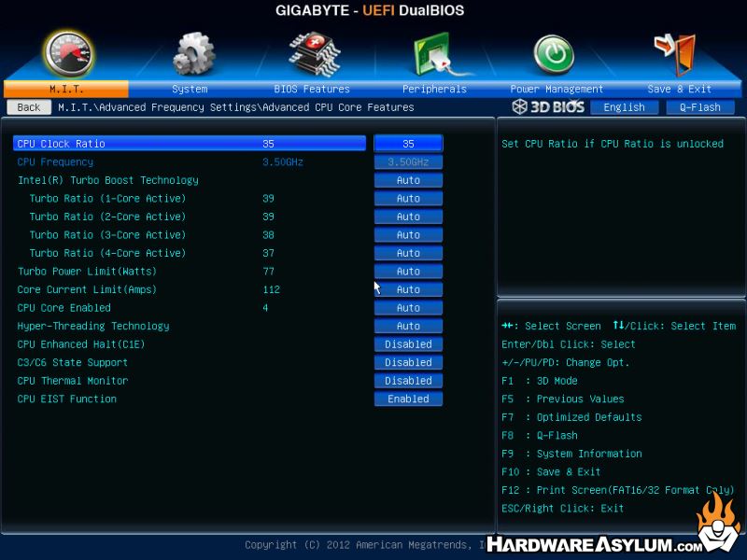Image resolution: width=747 pixels, height=560 pixels.
Task: Select Intel(R) Turbo Boost Technology label
Action: [108, 180]
